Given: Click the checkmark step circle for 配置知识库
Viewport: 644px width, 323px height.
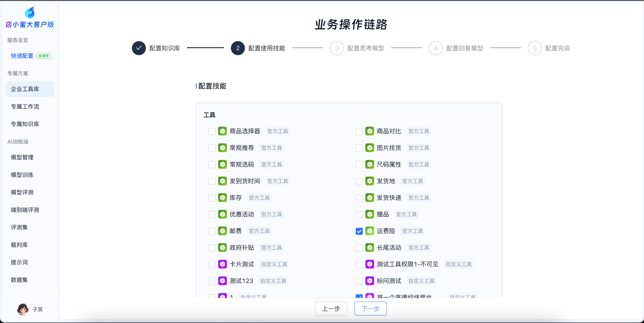Looking at the screenshot, I should tap(139, 48).
